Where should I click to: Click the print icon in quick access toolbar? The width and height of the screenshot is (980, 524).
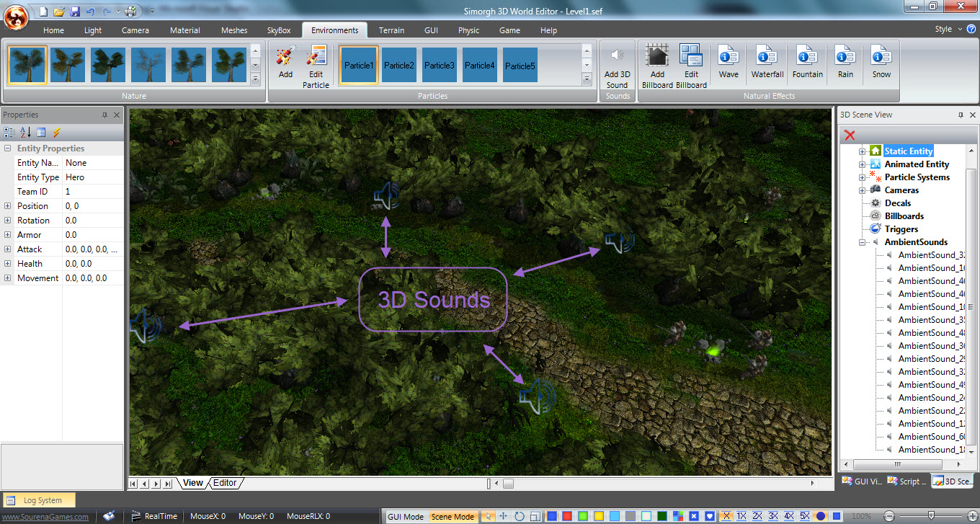tap(130, 11)
